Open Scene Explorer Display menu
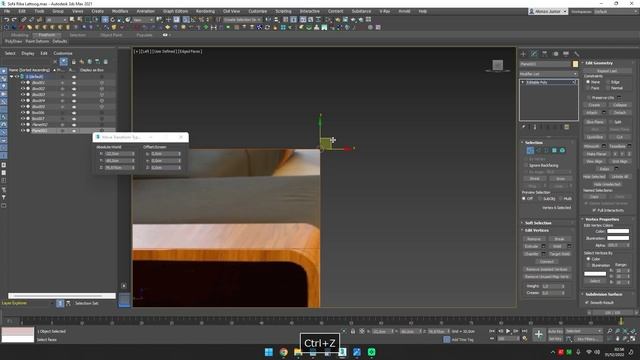The image size is (640, 360). (x=28, y=53)
